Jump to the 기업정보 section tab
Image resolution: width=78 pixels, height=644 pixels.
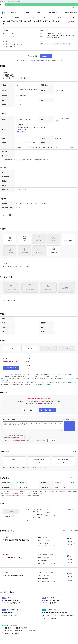click(x=75, y=18)
